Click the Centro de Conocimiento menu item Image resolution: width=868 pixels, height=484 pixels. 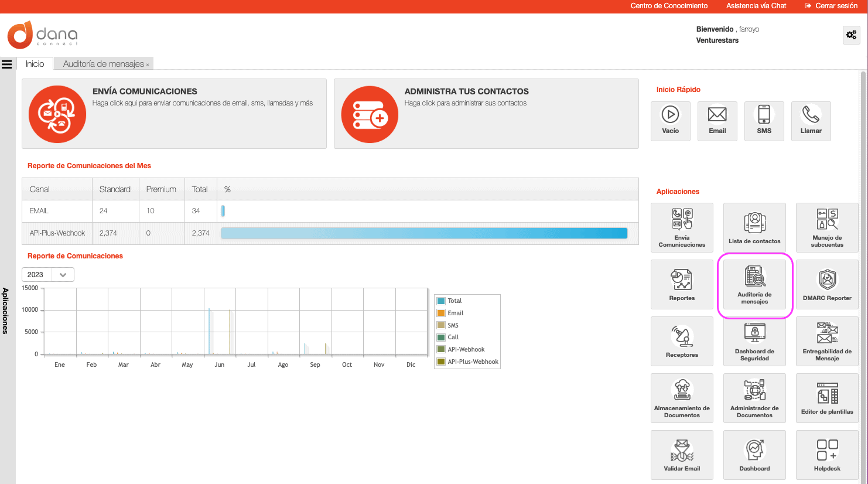669,5
